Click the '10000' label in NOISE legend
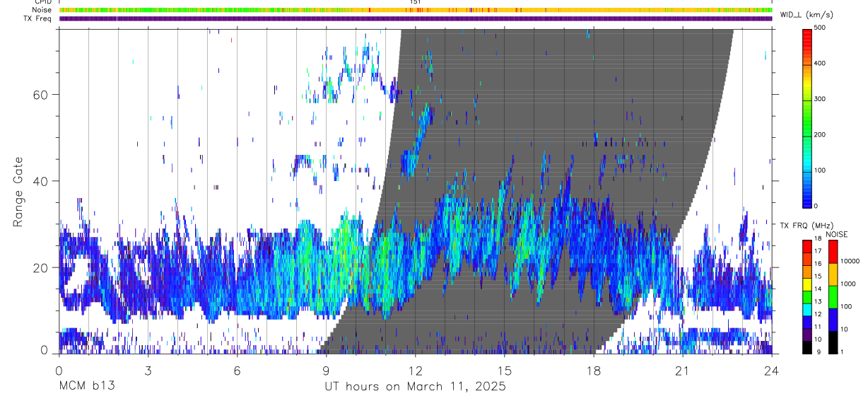 pyautogui.click(x=849, y=261)
